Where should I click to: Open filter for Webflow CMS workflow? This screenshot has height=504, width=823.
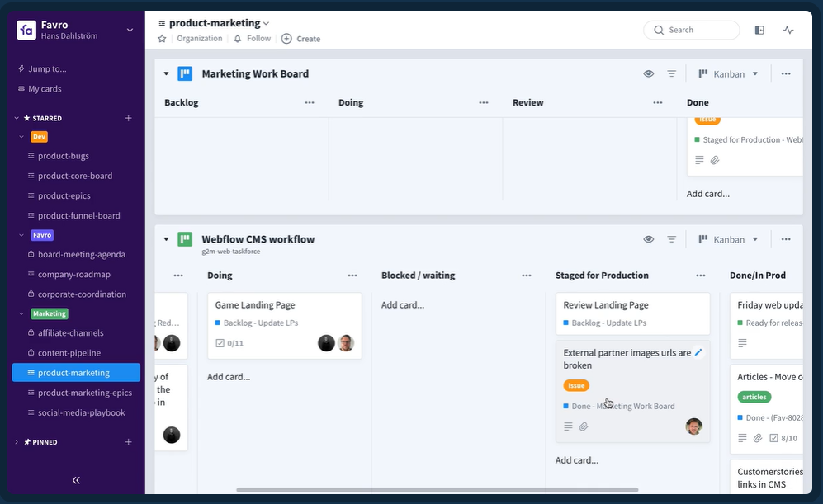pos(672,239)
